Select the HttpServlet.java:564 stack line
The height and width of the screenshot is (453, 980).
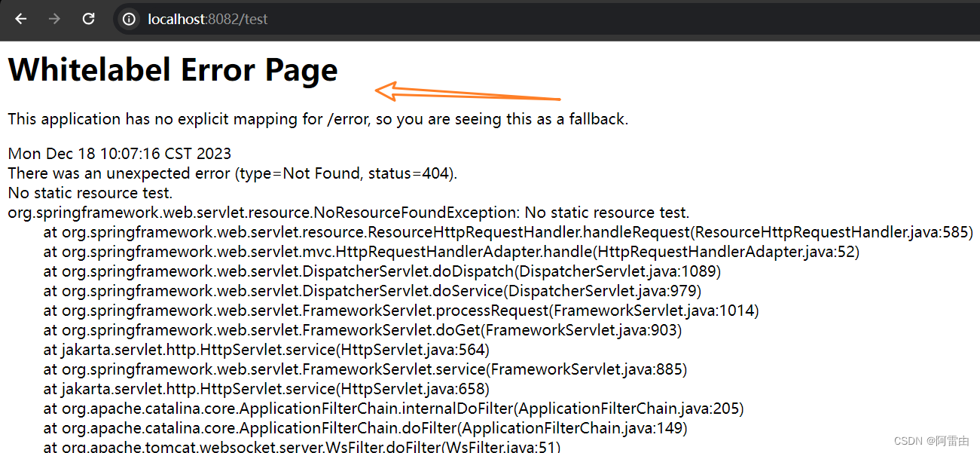click(x=267, y=350)
